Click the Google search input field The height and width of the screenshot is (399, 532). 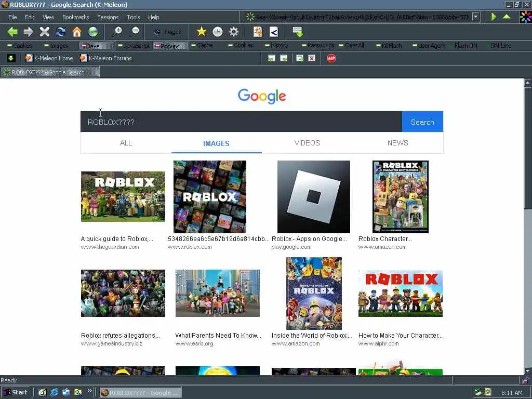(241, 122)
